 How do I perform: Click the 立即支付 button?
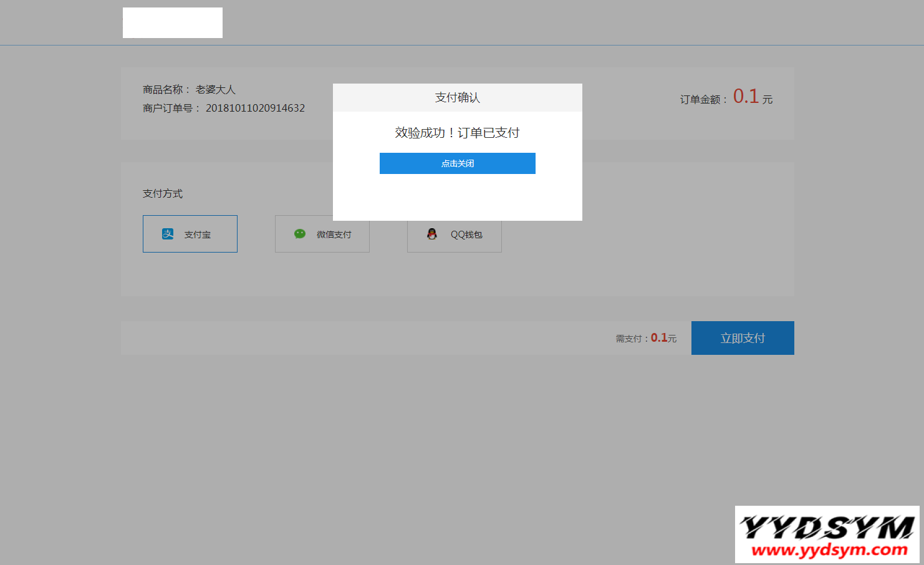coord(743,338)
